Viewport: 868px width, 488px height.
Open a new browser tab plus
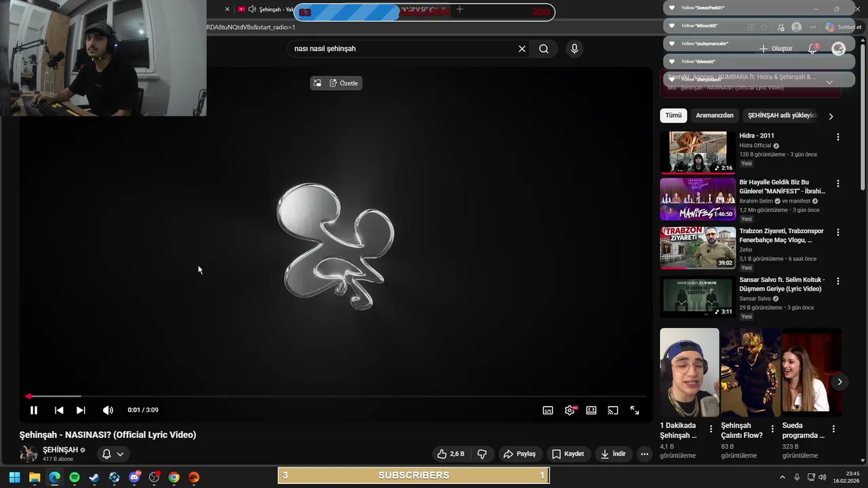tap(460, 9)
